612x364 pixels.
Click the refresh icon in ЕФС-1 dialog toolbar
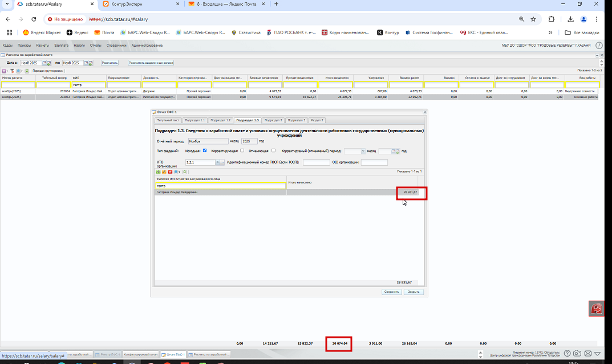coord(185,172)
